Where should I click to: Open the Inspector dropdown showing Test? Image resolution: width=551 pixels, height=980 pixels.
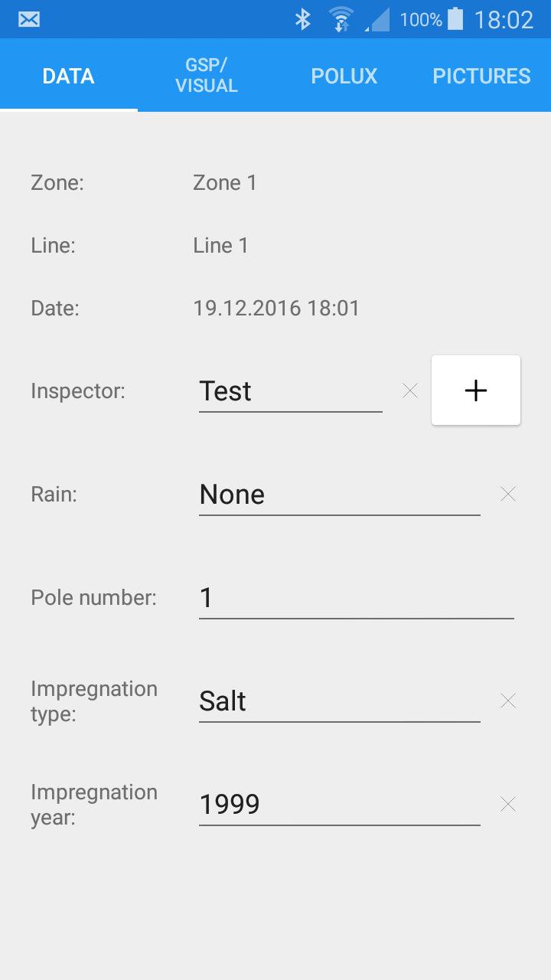click(x=291, y=391)
